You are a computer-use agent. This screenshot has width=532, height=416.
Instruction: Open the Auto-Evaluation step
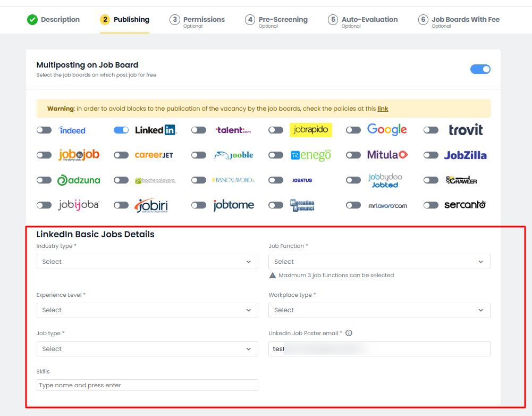pyautogui.click(x=362, y=21)
